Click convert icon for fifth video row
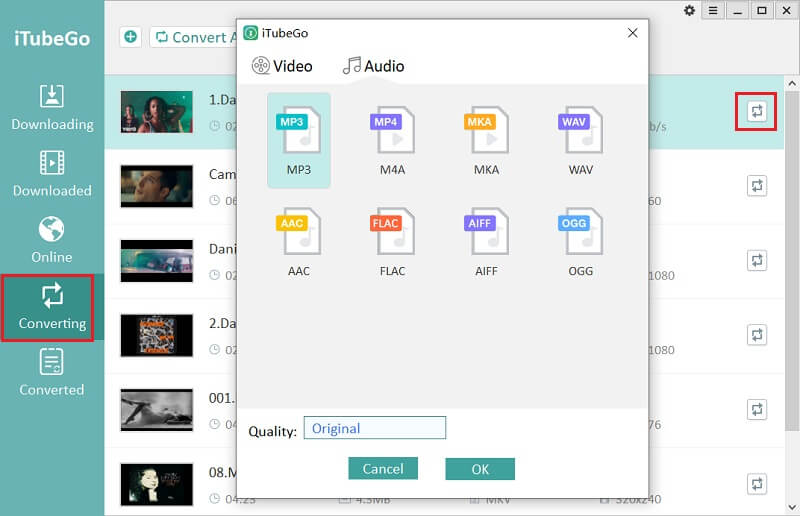Image resolution: width=800 pixels, height=516 pixels. point(757,409)
